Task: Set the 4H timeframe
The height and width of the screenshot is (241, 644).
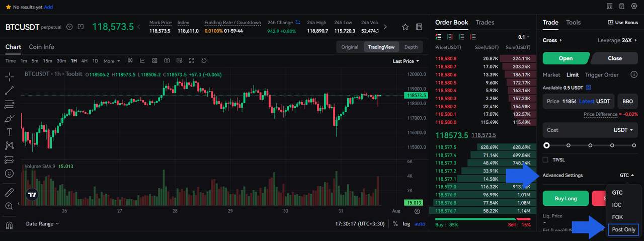Action: pos(84,61)
